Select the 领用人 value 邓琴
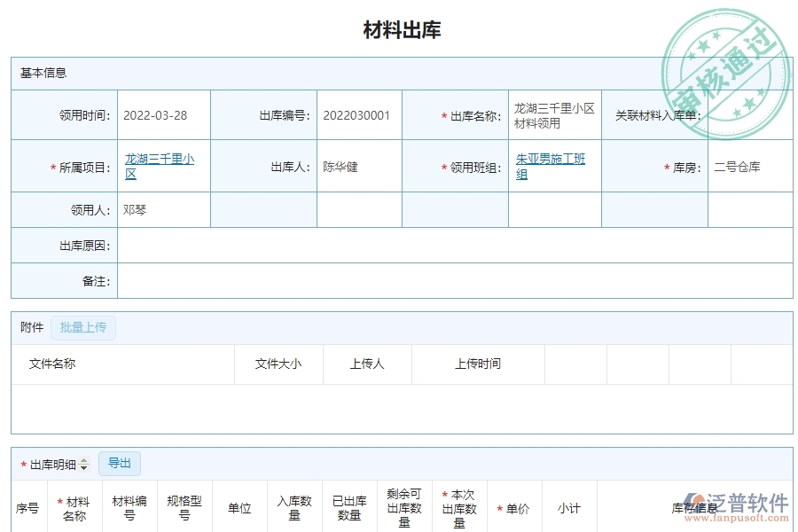This screenshot has height=532, width=798. [x=136, y=209]
